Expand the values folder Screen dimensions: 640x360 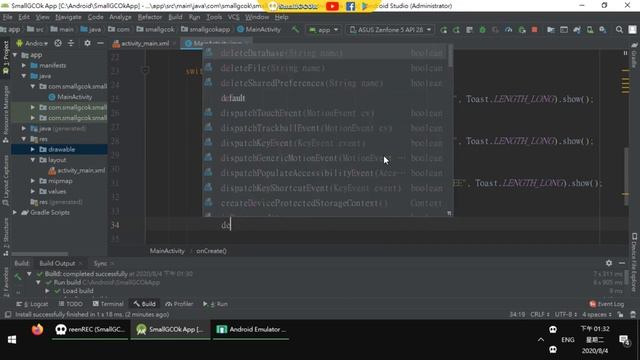tap(33, 191)
